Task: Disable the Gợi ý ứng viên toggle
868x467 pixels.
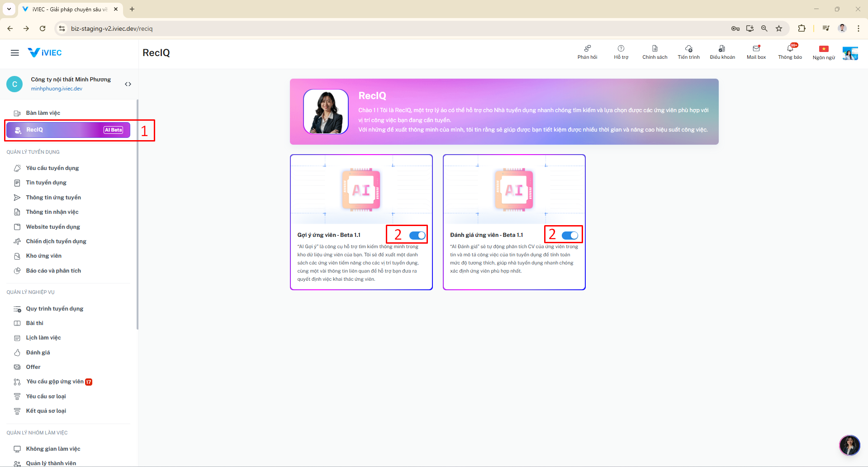Action: coord(417,235)
